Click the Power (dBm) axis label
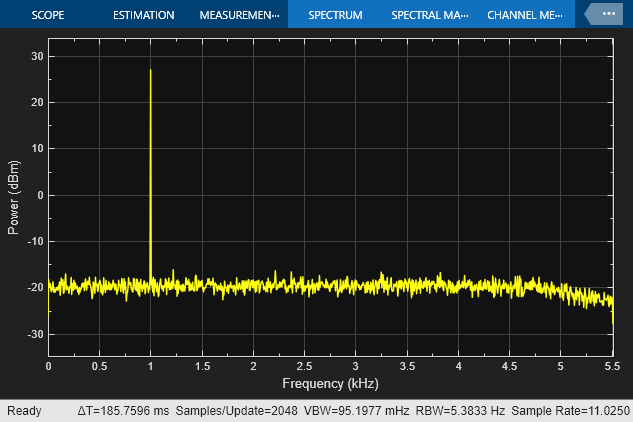 point(14,196)
